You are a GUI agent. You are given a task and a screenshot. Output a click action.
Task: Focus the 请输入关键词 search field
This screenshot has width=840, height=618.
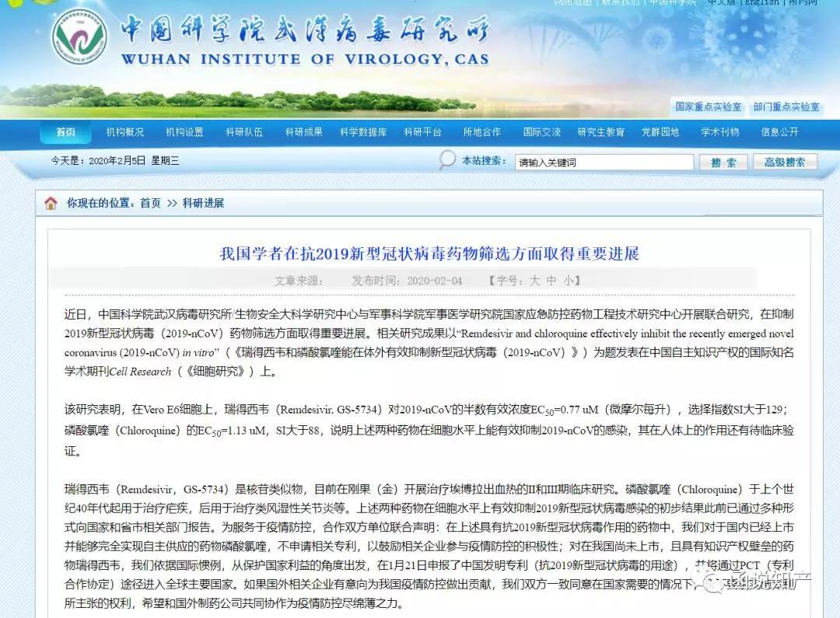click(604, 162)
